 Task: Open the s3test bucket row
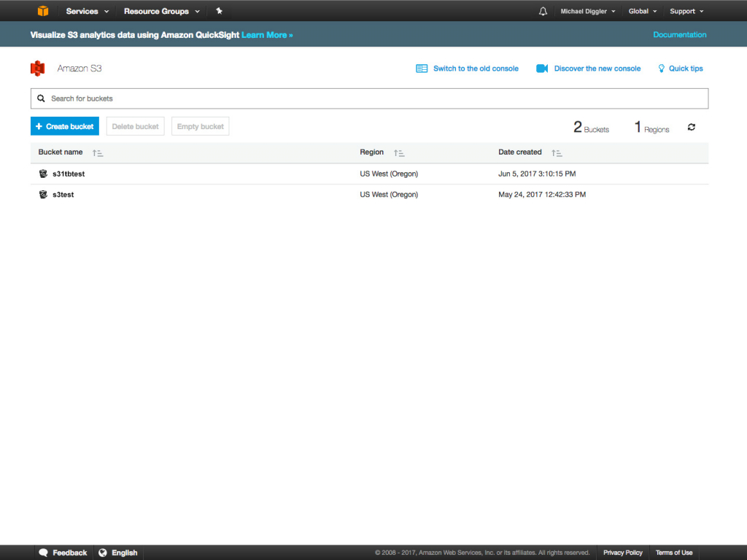63,195
